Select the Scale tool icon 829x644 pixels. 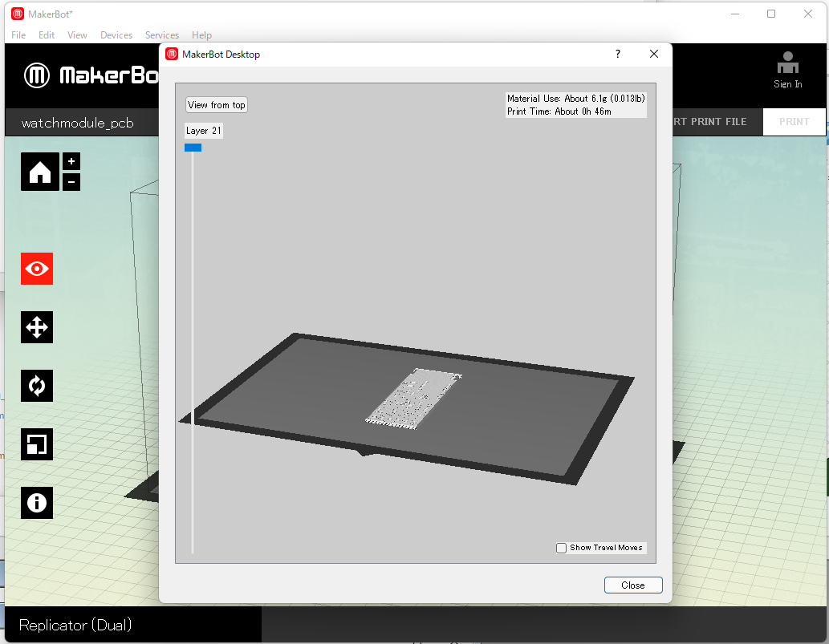(x=37, y=444)
